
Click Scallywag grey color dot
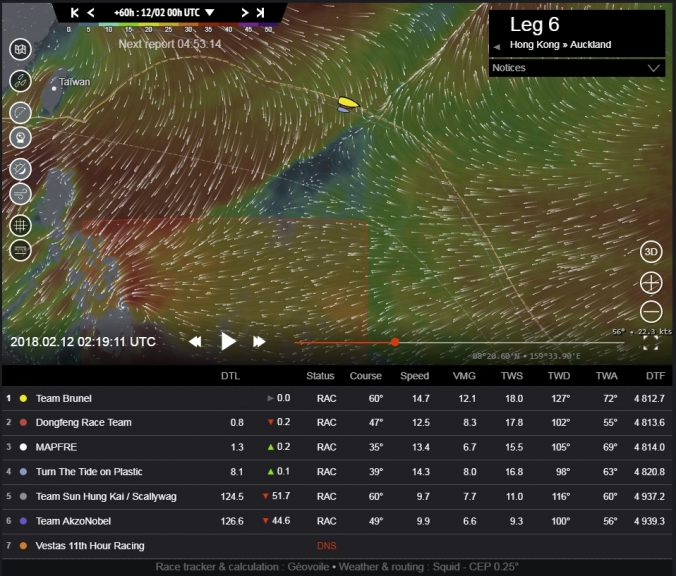23,496
